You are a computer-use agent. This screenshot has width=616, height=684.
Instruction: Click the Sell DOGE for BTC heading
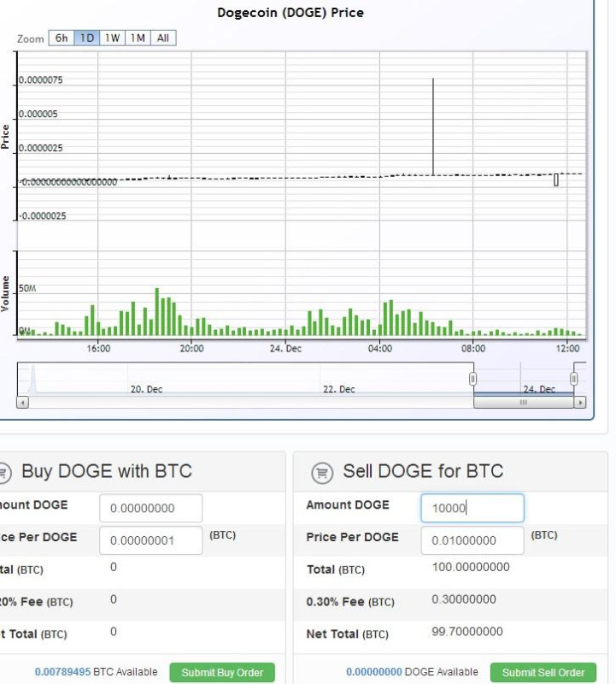423,471
